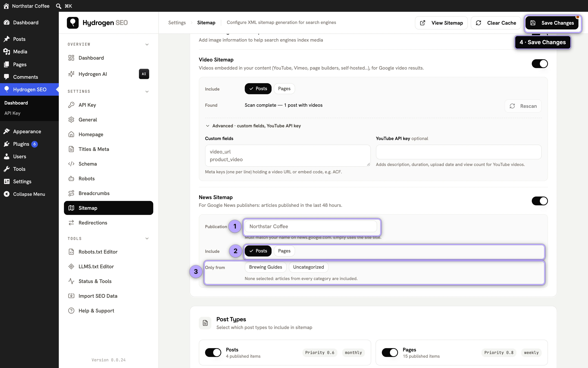588x368 pixels.
Task: Click the Homepage house icon
Action: (x=71, y=134)
